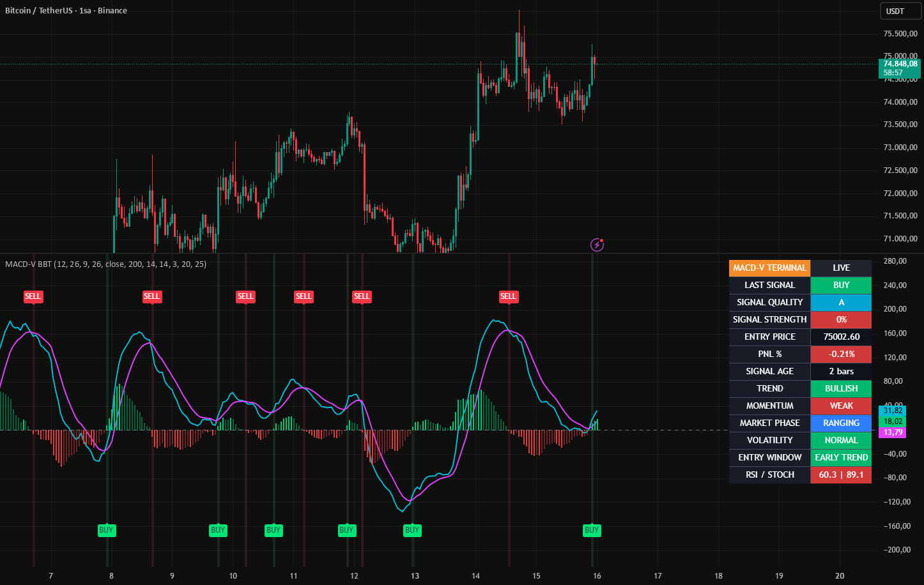Click the VOLATILITY label cell
Screen dimensions: 924x585
(x=769, y=441)
